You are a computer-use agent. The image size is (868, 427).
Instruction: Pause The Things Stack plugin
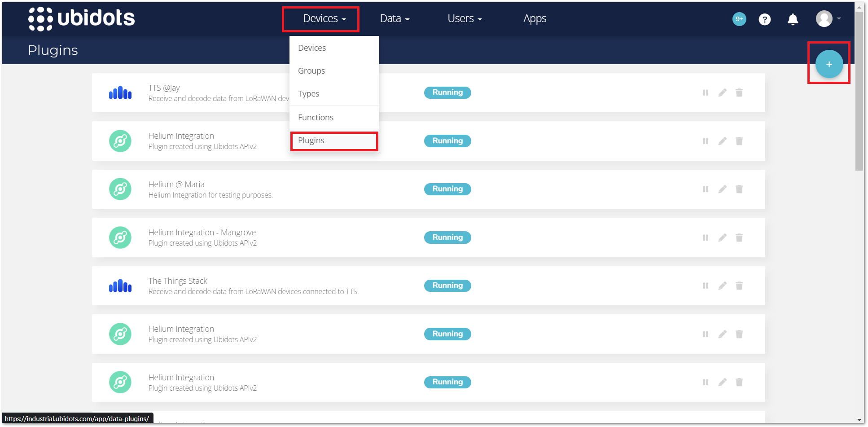click(705, 286)
